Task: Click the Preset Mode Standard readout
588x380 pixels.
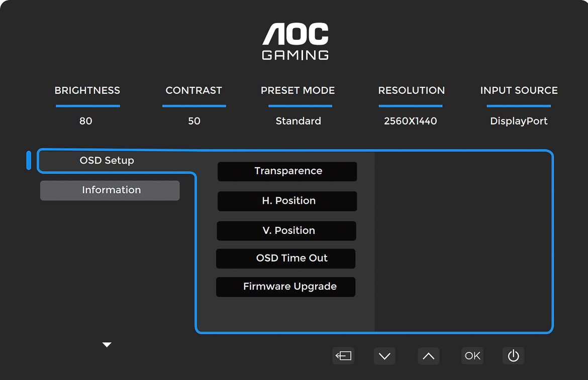Action: (x=298, y=121)
